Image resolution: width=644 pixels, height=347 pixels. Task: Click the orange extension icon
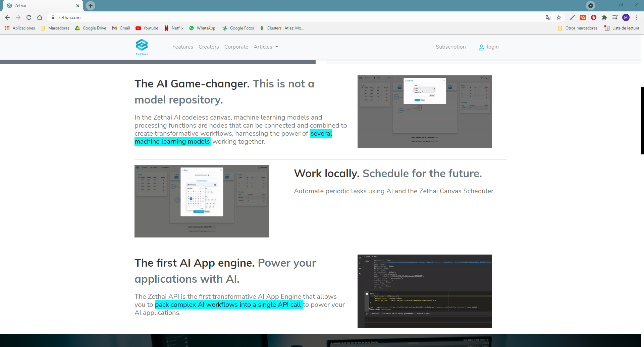[x=583, y=17]
